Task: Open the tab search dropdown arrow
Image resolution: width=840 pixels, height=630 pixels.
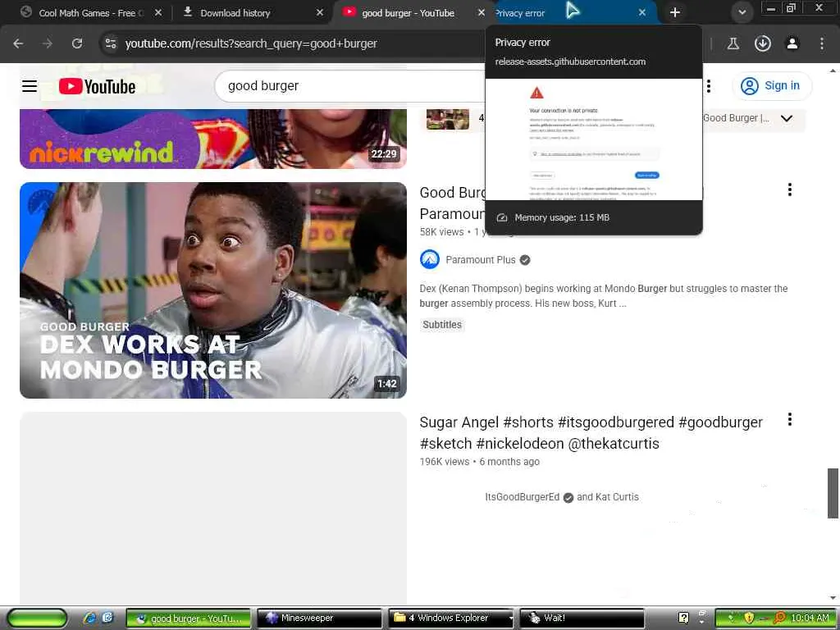Action: (742, 12)
